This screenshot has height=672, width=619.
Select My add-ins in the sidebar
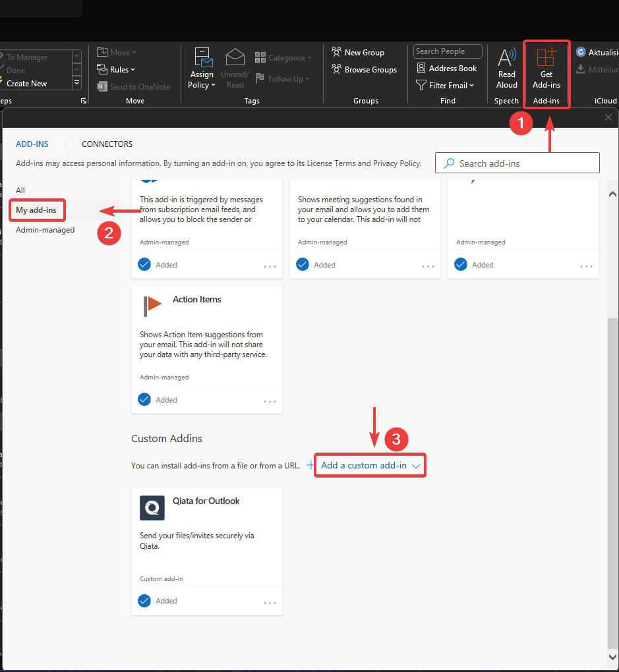click(37, 210)
